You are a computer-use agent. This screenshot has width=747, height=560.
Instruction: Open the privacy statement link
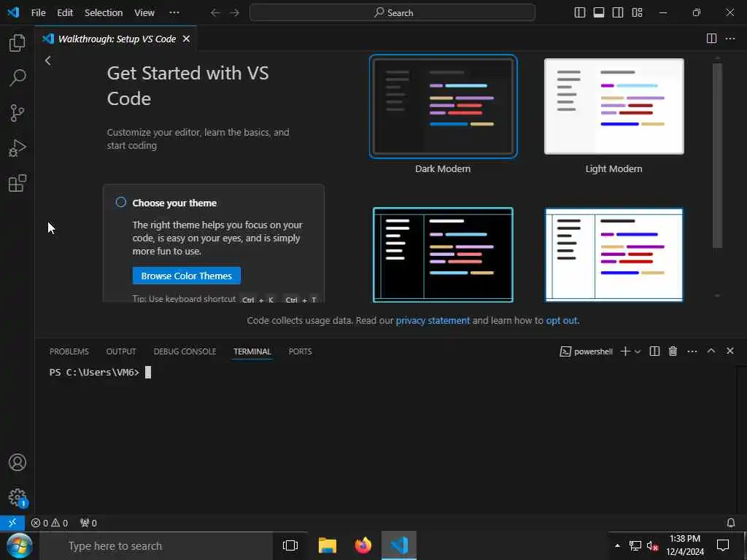(433, 321)
